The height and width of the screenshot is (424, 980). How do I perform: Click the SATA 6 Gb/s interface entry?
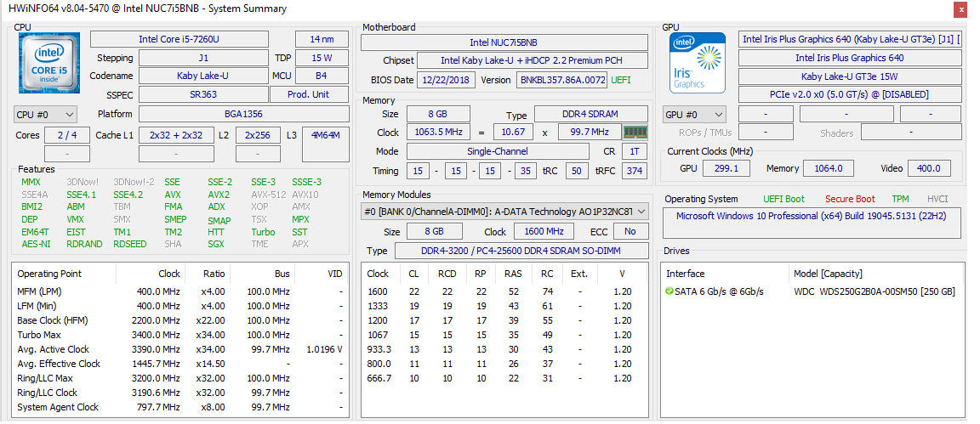coord(719,291)
